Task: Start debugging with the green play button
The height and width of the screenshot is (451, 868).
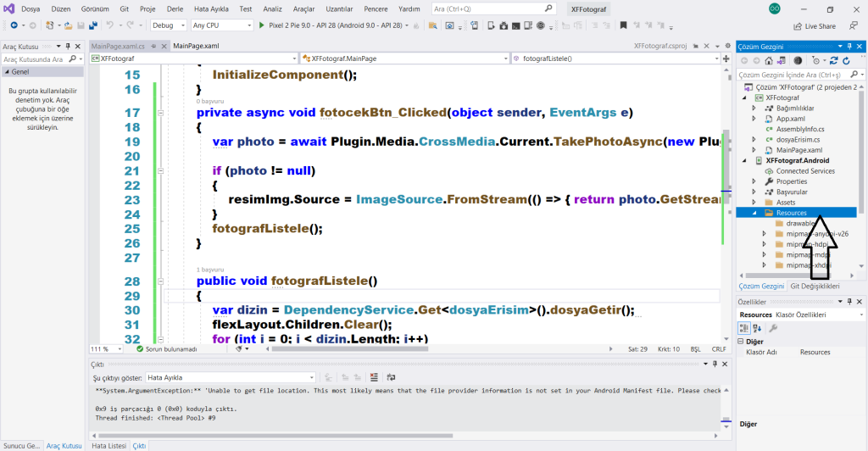Action: [x=262, y=25]
